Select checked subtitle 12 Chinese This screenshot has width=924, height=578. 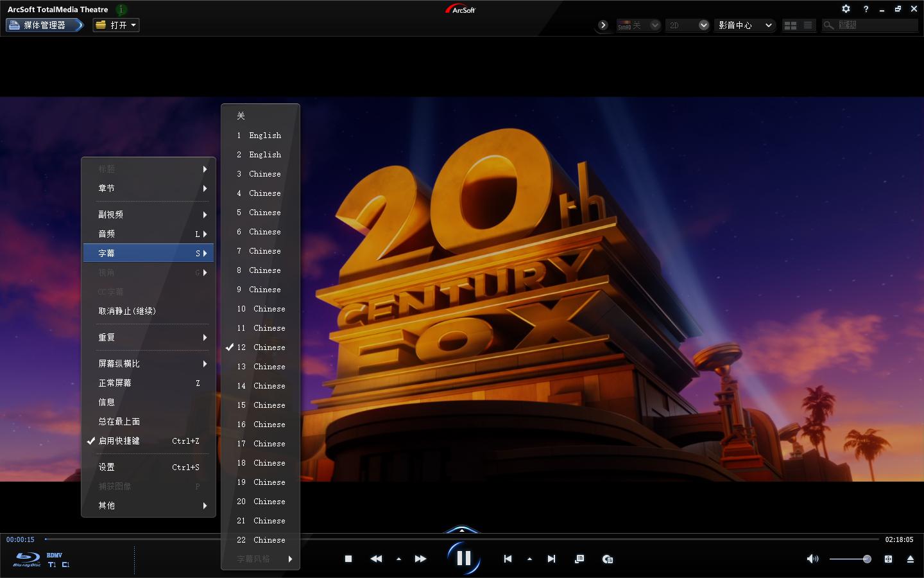(261, 347)
